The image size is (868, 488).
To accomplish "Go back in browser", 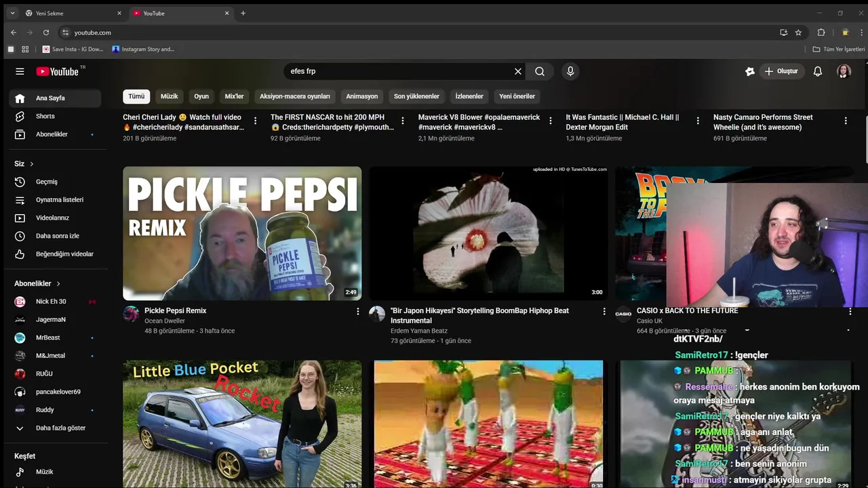I will tap(14, 33).
